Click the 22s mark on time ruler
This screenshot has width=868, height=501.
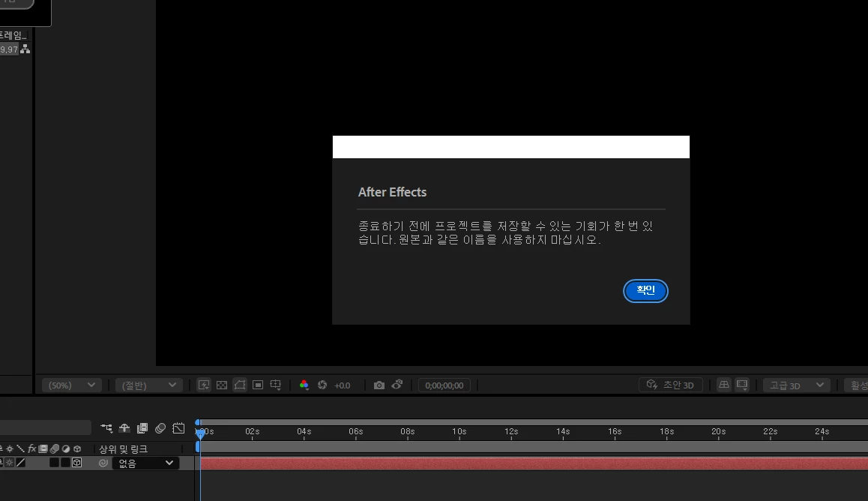click(x=770, y=431)
